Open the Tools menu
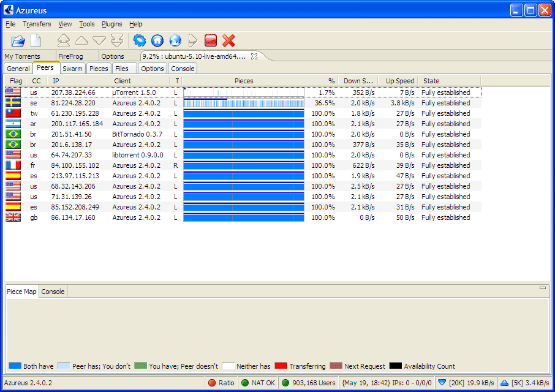555x392 pixels. pos(87,24)
